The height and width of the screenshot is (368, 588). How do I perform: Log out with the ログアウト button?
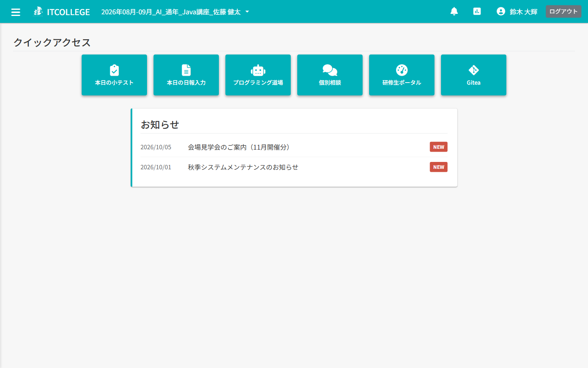click(x=563, y=11)
